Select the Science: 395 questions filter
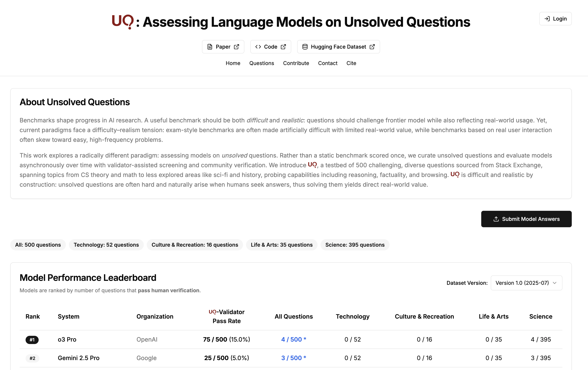Image resolution: width=588 pixels, height=370 pixels. [355, 245]
